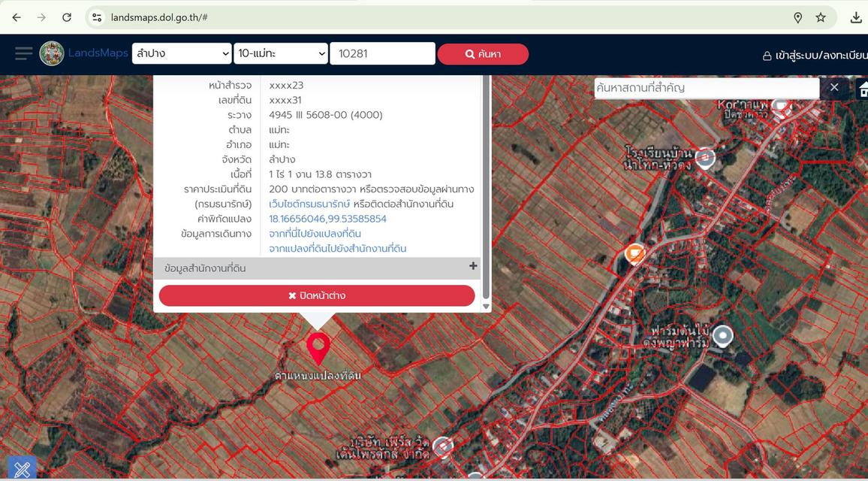Viewport: 868px width, 481px height.
Task: Open the browser downloads icon
Action: [856, 18]
